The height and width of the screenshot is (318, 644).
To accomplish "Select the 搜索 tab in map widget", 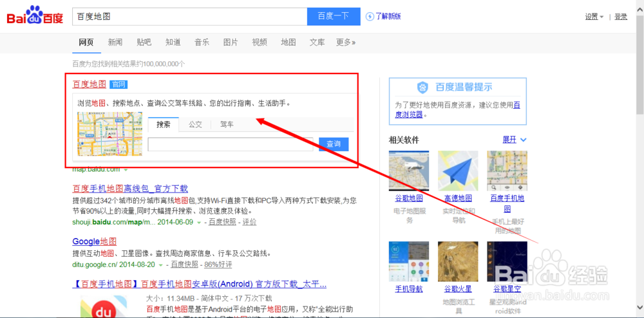I will pos(164,124).
